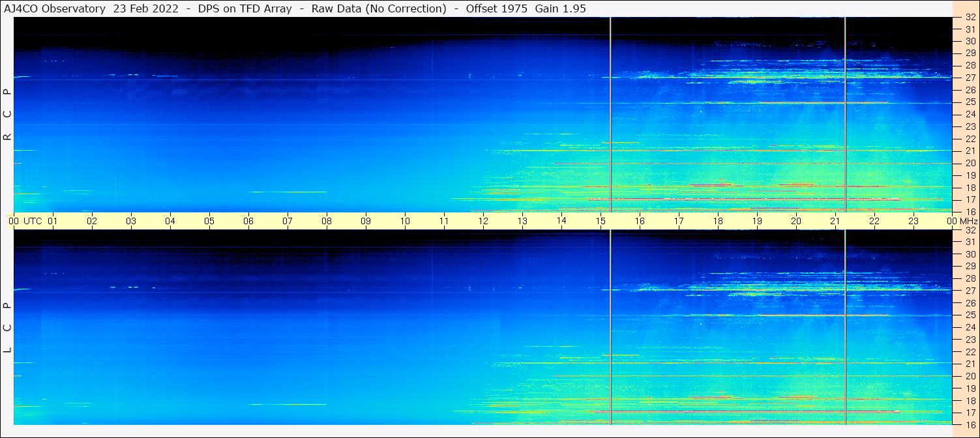Click the 29 MHz label of LCP panel
Screen dimensions: 980x438
click(970, 266)
